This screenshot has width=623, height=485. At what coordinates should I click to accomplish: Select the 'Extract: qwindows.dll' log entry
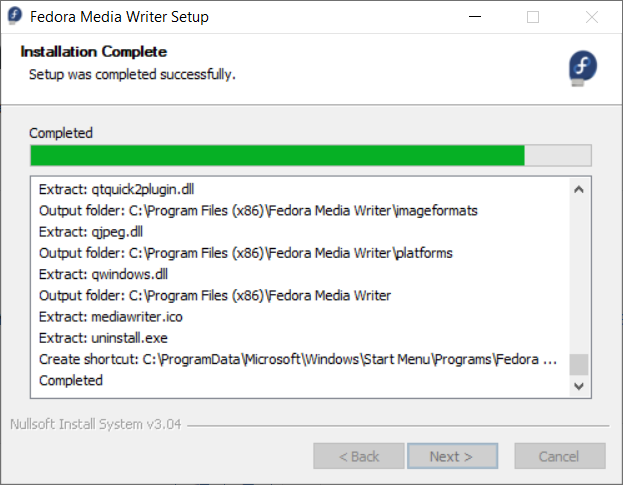(x=103, y=274)
